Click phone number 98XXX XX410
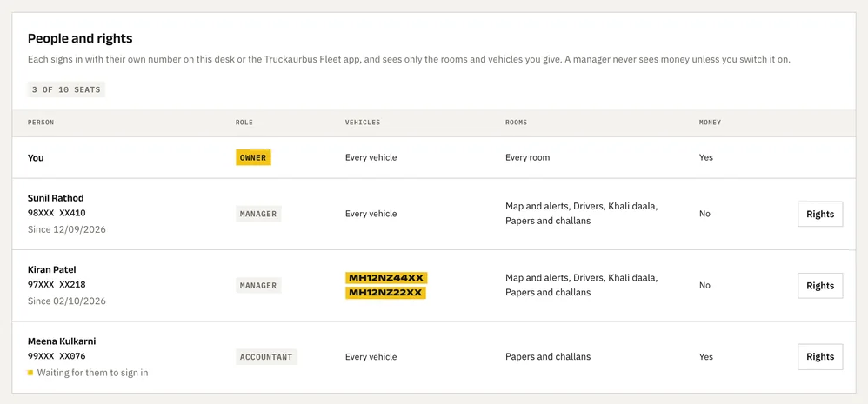Screen dimensions: 868x404 click(57, 214)
